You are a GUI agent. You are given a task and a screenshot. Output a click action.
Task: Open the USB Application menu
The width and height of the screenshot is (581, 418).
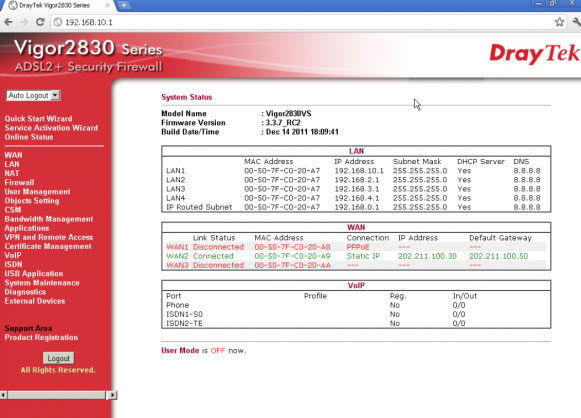pos(34,274)
